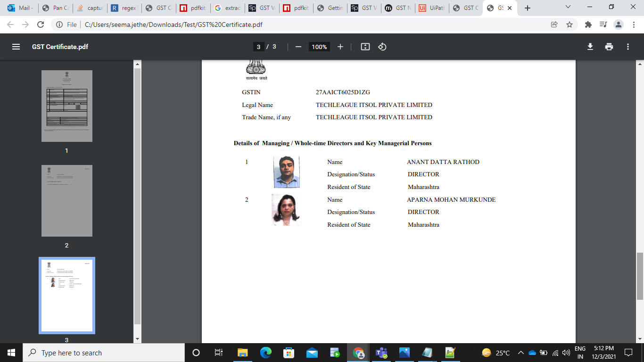Select the page 3 thumbnail
644x362 pixels.
click(67, 296)
